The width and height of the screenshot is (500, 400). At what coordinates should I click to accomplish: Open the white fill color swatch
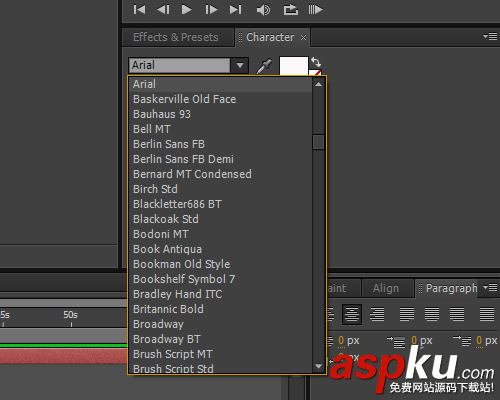(x=294, y=66)
